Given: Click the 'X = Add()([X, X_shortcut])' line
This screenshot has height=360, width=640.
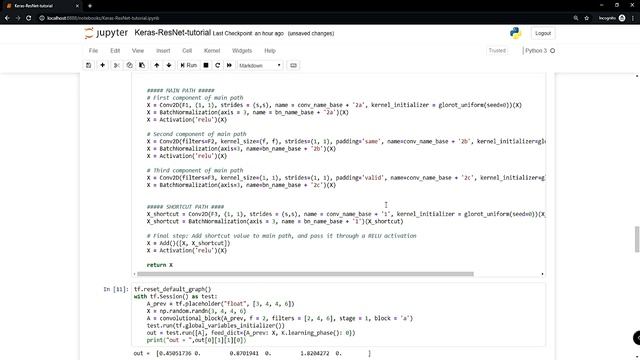Looking at the screenshot, I should pyautogui.click(x=189, y=243).
